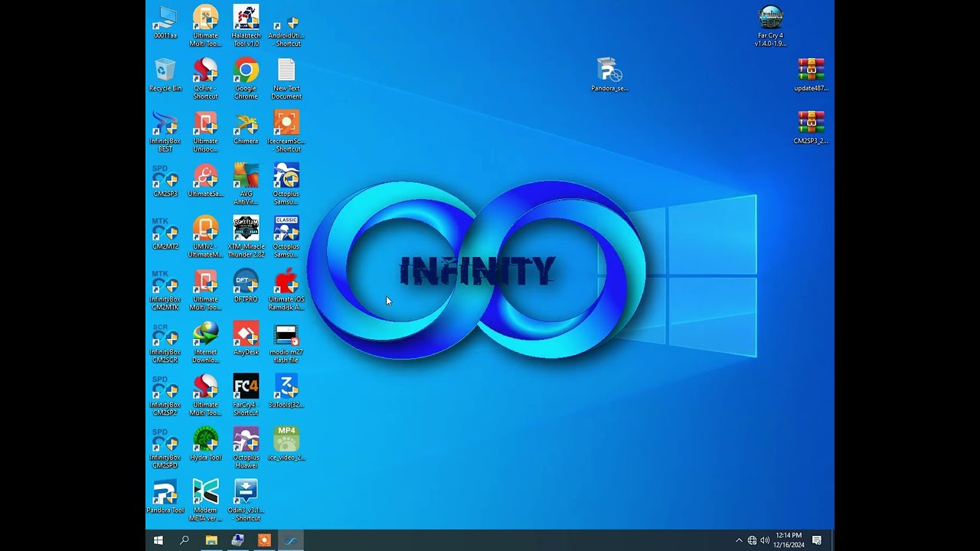Launch AVG AntiVirus shortcut
The image size is (980, 551).
(x=246, y=184)
